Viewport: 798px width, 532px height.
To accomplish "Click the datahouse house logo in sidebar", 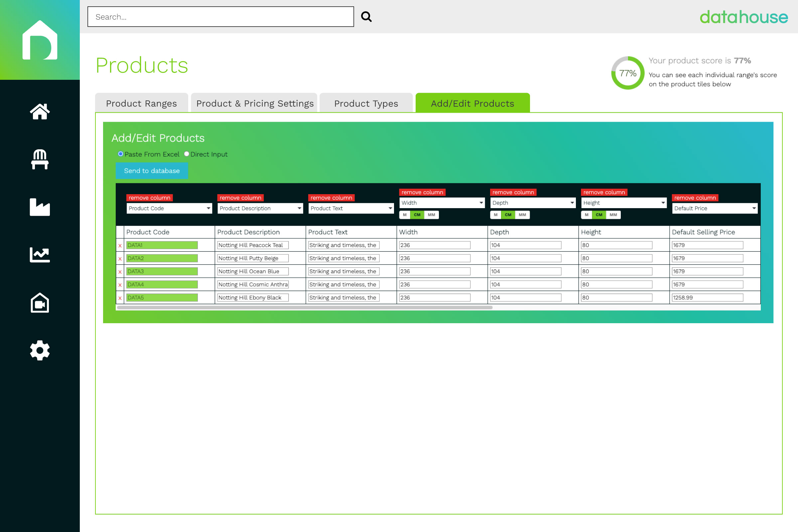I will pos(40,40).
